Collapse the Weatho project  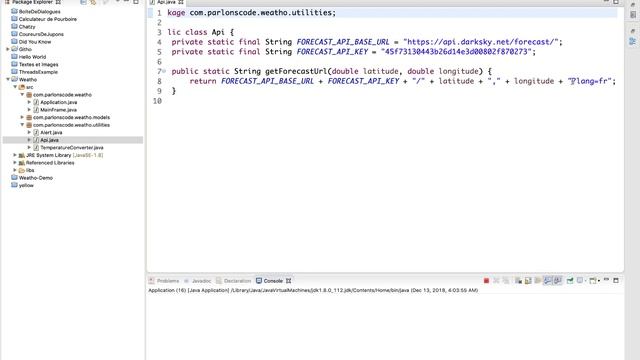point(8,80)
